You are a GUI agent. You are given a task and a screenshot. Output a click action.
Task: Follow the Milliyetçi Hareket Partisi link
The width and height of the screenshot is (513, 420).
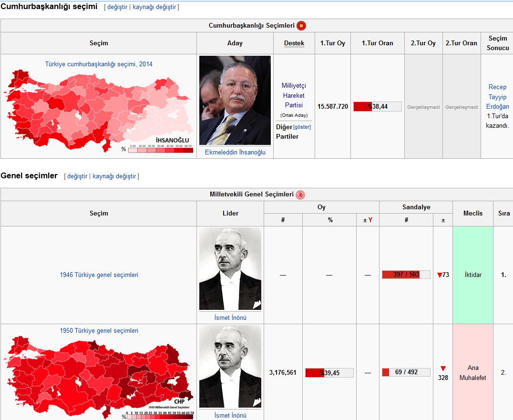click(294, 95)
